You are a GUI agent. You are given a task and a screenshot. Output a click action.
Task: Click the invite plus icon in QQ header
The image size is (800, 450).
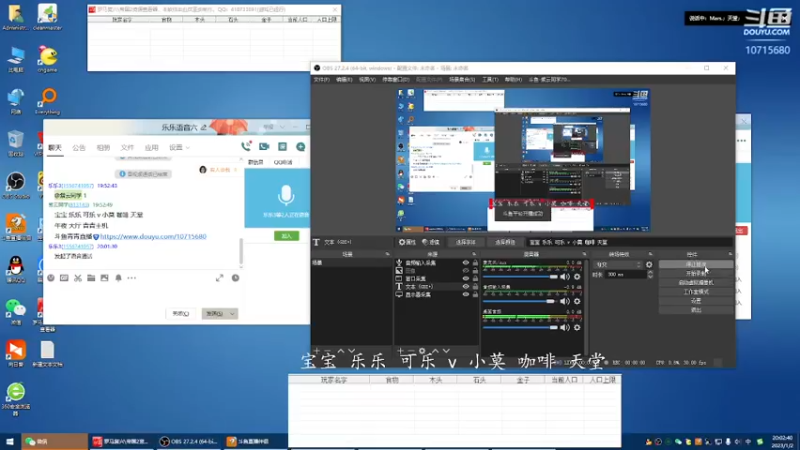coord(301,147)
